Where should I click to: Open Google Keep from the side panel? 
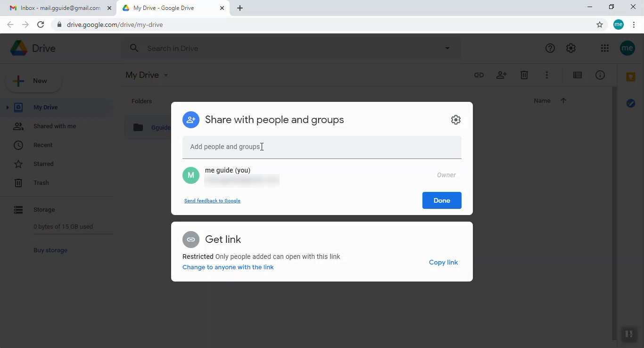coord(630,76)
